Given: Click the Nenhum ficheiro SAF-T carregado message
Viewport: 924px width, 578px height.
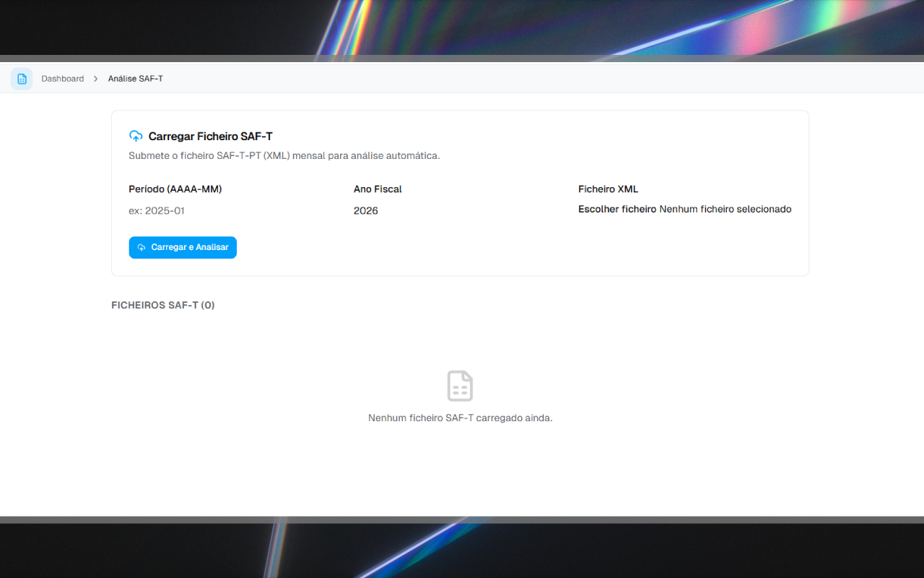Looking at the screenshot, I should coord(460,418).
